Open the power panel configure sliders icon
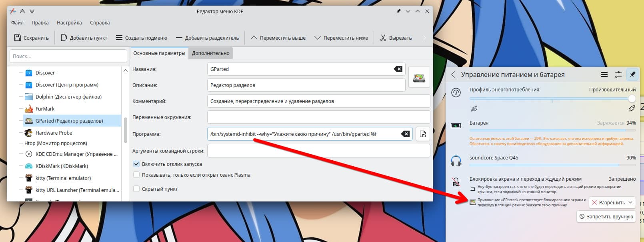Viewport: 644px width, 242px height. [618, 75]
